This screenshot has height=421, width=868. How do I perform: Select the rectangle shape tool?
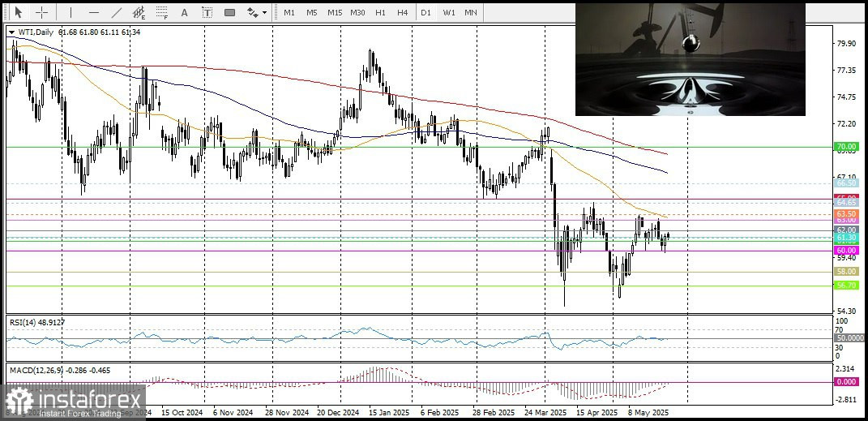coord(229,12)
